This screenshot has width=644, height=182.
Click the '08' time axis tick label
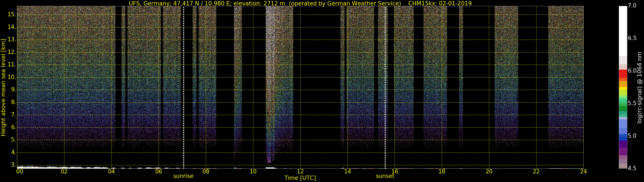(x=206, y=172)
